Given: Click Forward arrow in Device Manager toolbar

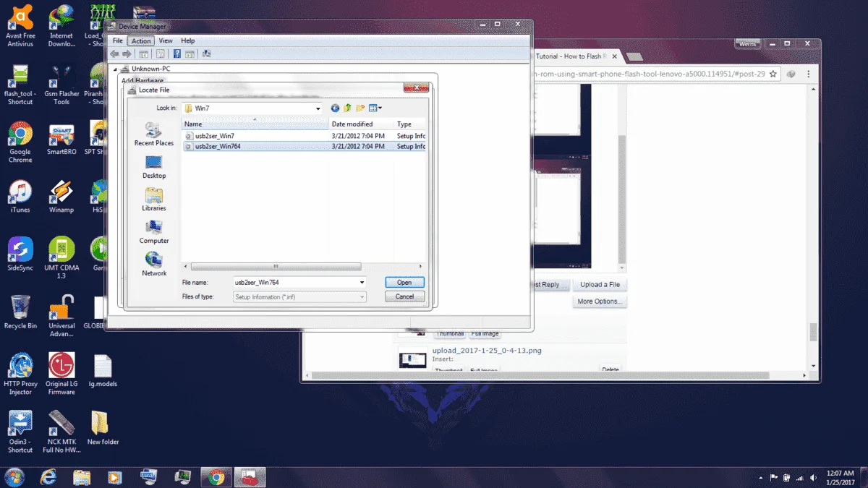Looking at the screenshot, I should (x=126, y=54).
